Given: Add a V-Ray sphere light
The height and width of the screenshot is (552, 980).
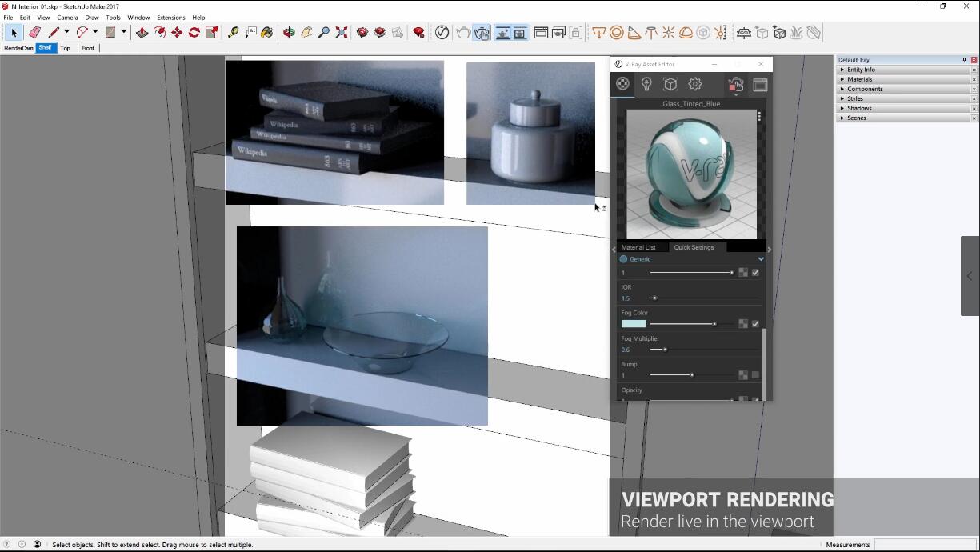Looking at the screenshot, I should tap(617, 33).
